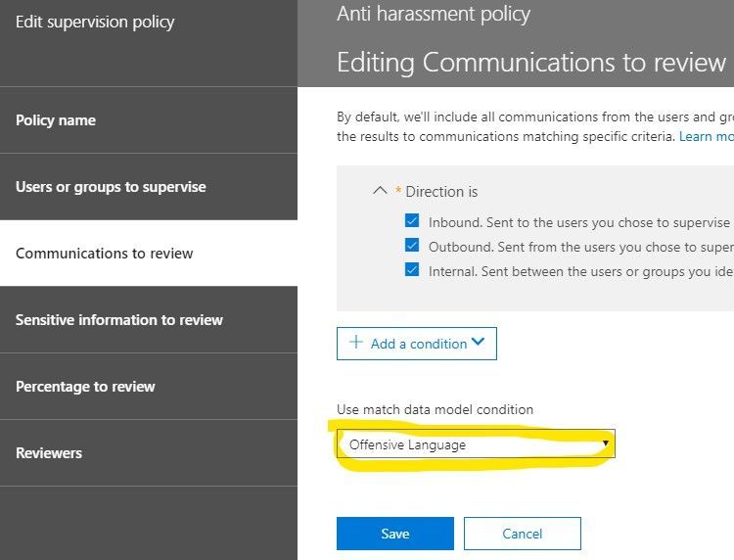Uncheck the Inbound direction checkbox
Image resolution: width=734 pixels, height=560 pixels.
[x=412, y=222]
